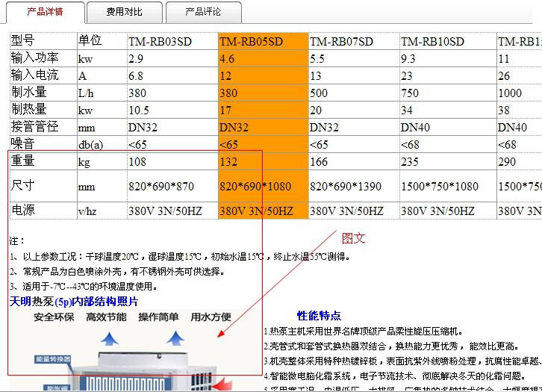542x392 pixels.
Task: Click the 高效节能 label on product image
Action: click(106, 317)
